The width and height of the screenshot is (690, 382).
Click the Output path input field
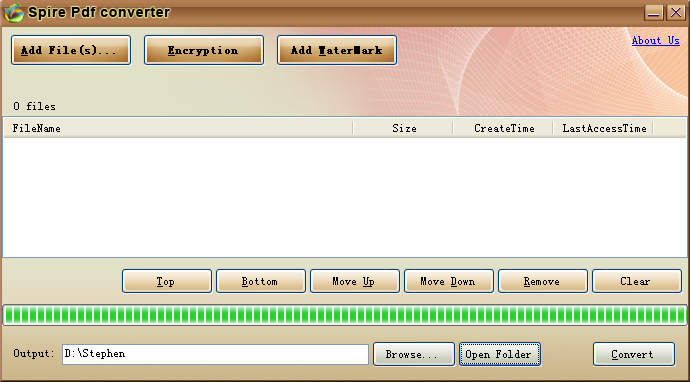coord(215,354)
